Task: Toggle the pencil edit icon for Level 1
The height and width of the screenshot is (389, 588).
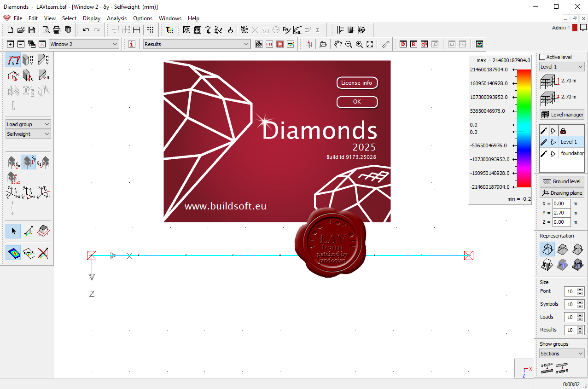Action: tap(544, 142)
